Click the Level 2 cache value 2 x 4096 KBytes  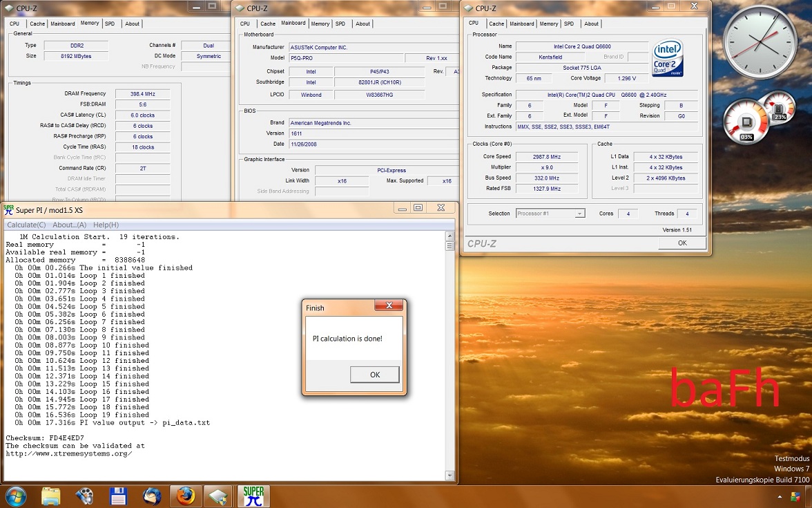666,178
